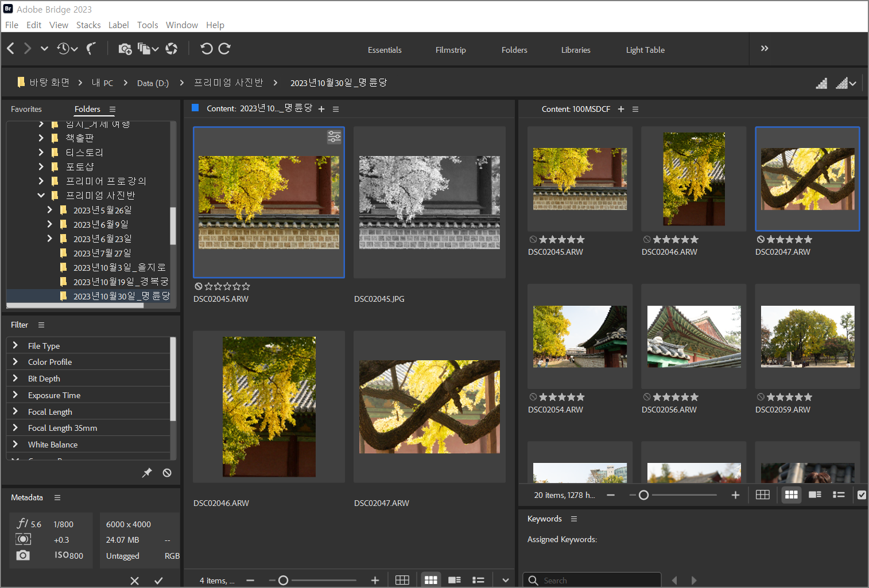The width and height of the screenshot is (869, 588).
Task: Expand the File Type filter
Action: pyautogui.click(x=15, y=345)
